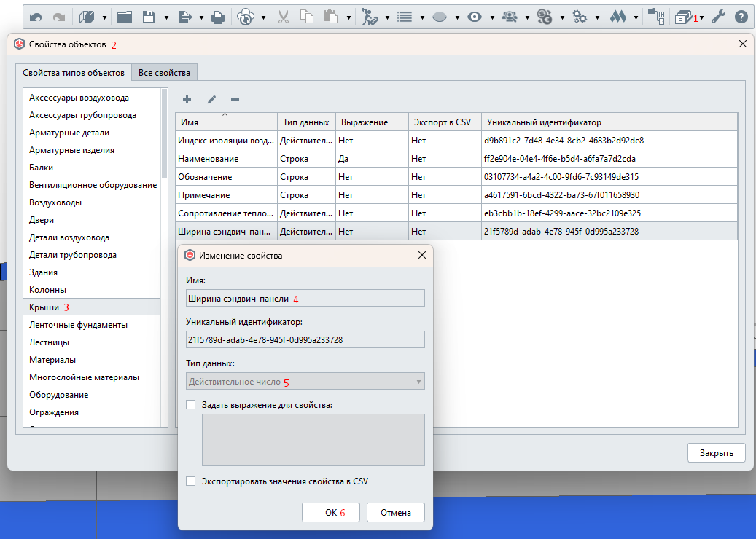Click the printer icon
The width and height of the screenshot is (756, 539).
tap(218, 17)
